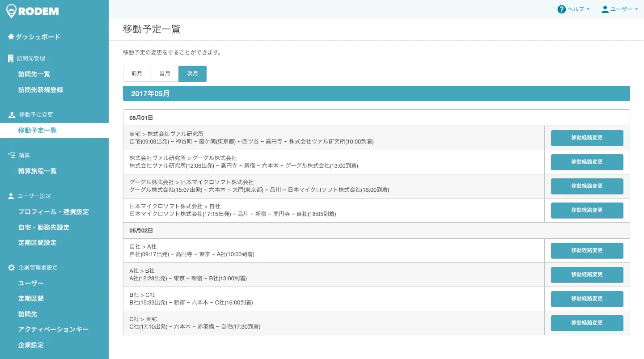Click the map pin icon beside 移動予定変更
644x359 pixels.
pyautogui.click(x=12, y=115)
